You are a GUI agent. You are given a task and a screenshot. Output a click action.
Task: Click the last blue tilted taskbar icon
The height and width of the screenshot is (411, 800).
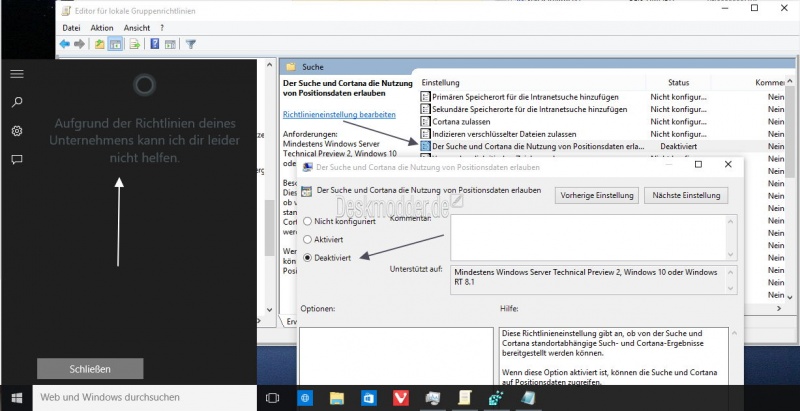[x=528, y=398]
